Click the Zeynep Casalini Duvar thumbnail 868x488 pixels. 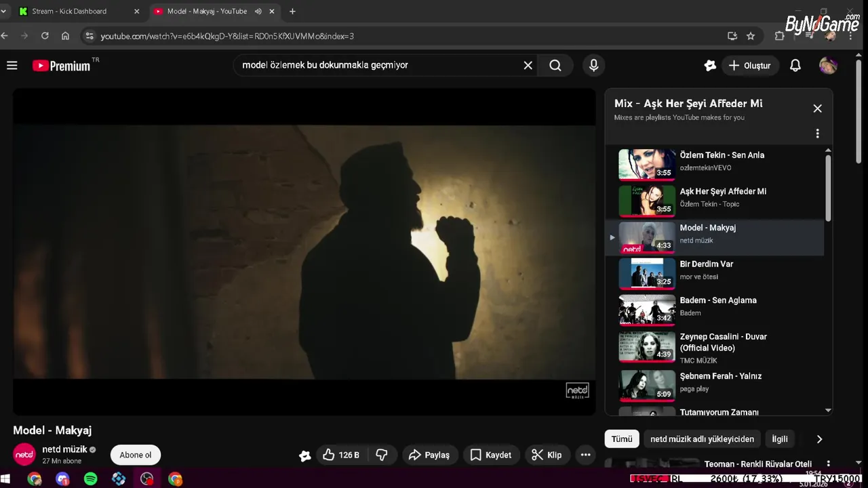click(647, 347)
